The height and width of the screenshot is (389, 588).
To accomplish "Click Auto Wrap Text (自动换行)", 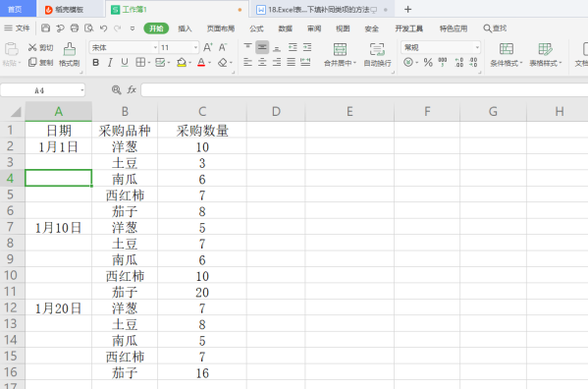I will click(377, 55).
